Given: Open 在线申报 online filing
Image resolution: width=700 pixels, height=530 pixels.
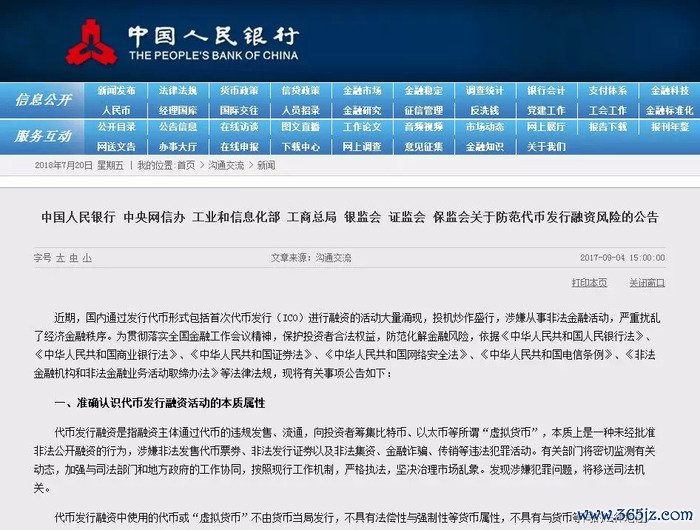Looking at the screenshot, I should (x=239, y=146).
